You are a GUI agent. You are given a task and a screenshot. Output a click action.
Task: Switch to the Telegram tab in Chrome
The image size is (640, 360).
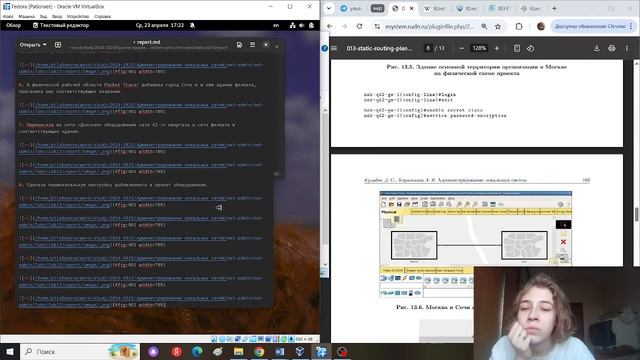(351, 8)
